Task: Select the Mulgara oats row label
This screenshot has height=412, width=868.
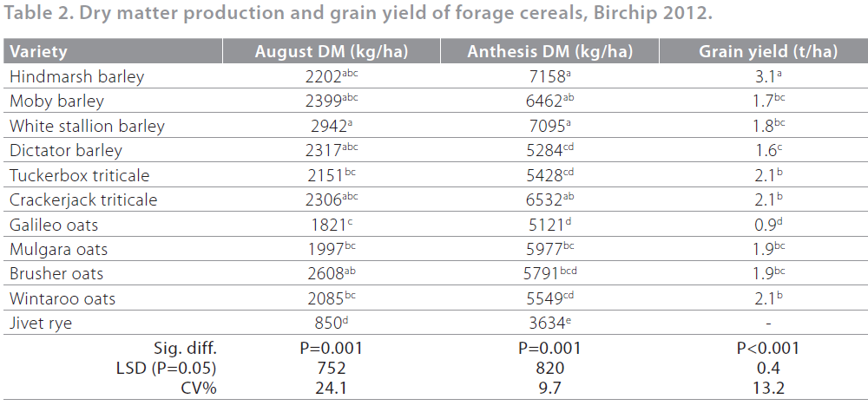Action: 57,250
